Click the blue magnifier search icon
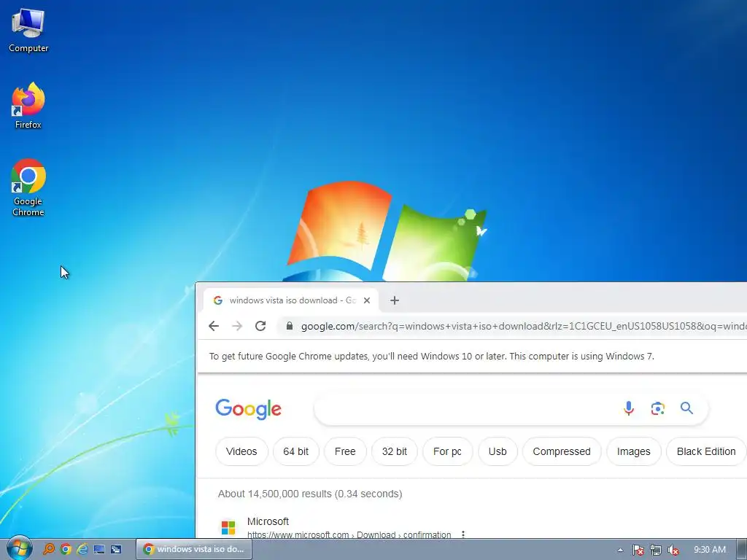Viewport: 747px width, 560px height. tap(686, 408)
